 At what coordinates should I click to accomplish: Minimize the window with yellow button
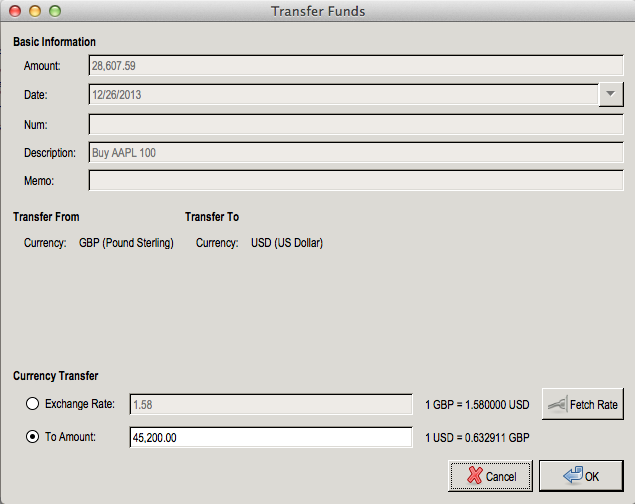pyautogui.click(x=35, y=11)
